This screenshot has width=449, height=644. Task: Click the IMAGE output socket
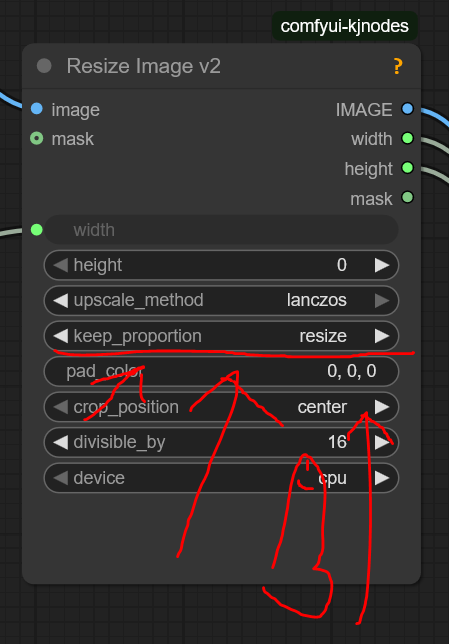click(x=407, y=109)
